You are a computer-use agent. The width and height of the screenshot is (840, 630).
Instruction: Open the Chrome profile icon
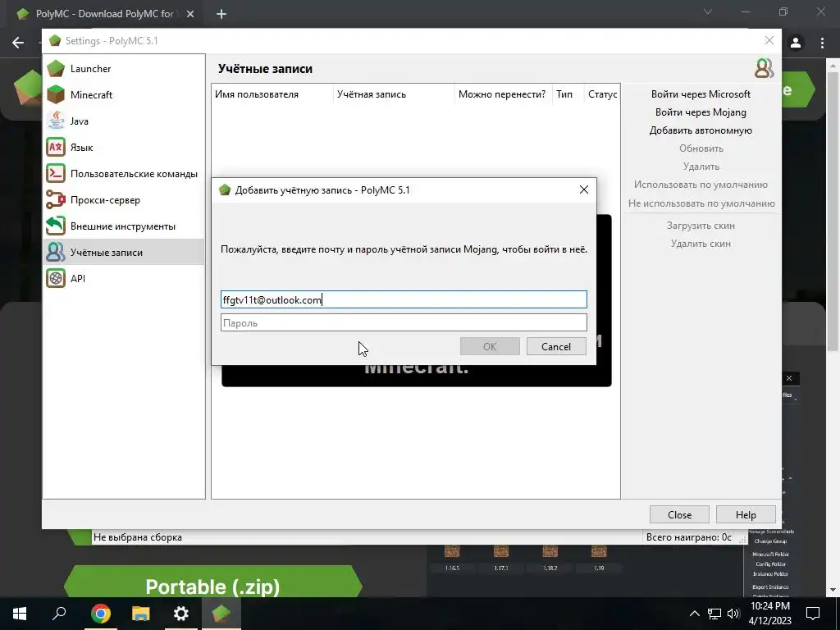point(796,43)
